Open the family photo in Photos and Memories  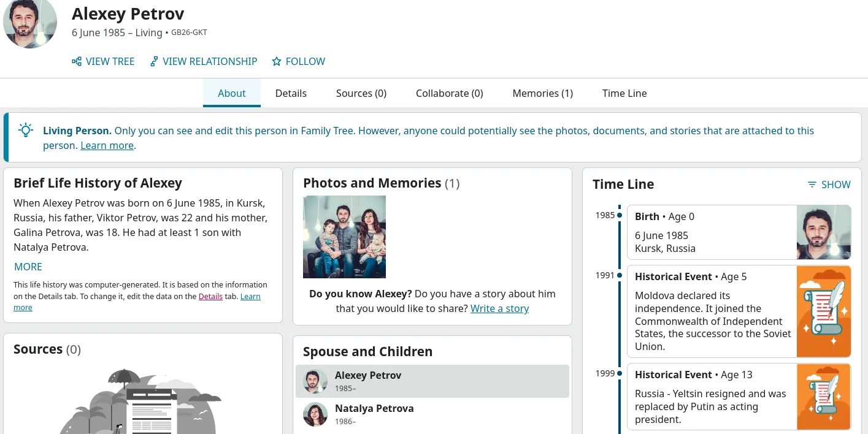pyautogui.click(x=344, y=237)
